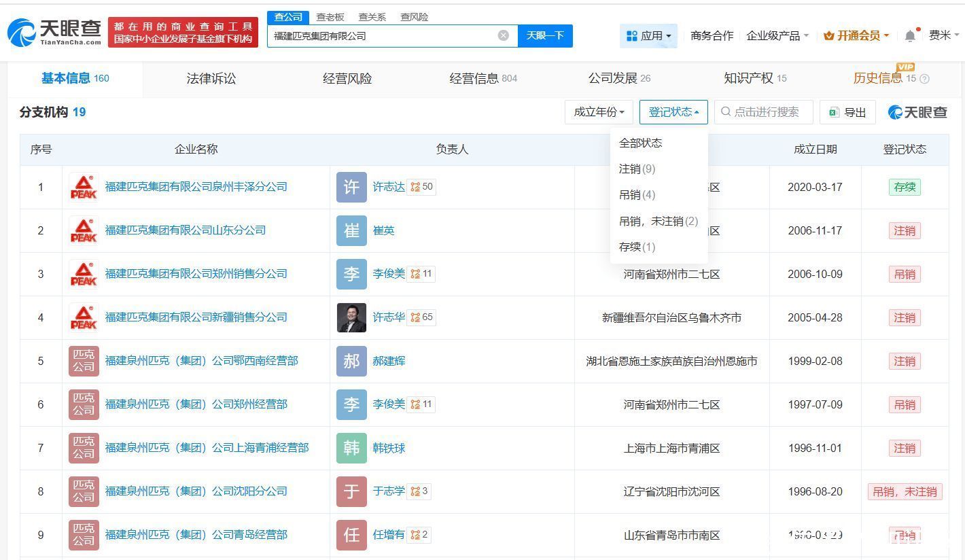Viewport: 965px width, 560px height.
Task: Click 匹克公司 logo for 青岛经营部
Action: (x=84, y=535)
